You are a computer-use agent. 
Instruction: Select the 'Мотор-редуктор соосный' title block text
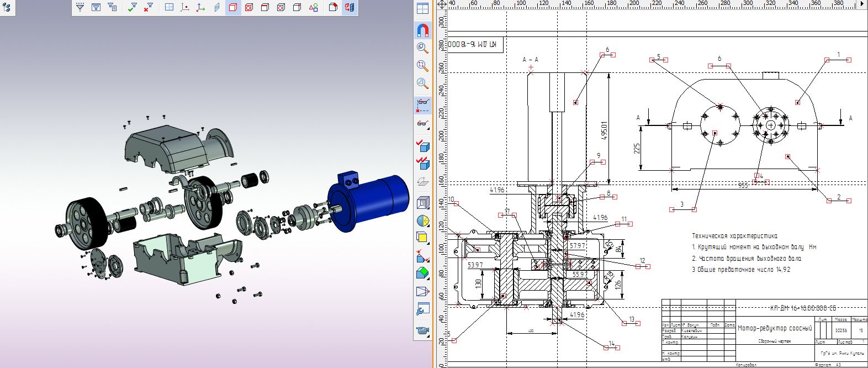pos(775,328)
